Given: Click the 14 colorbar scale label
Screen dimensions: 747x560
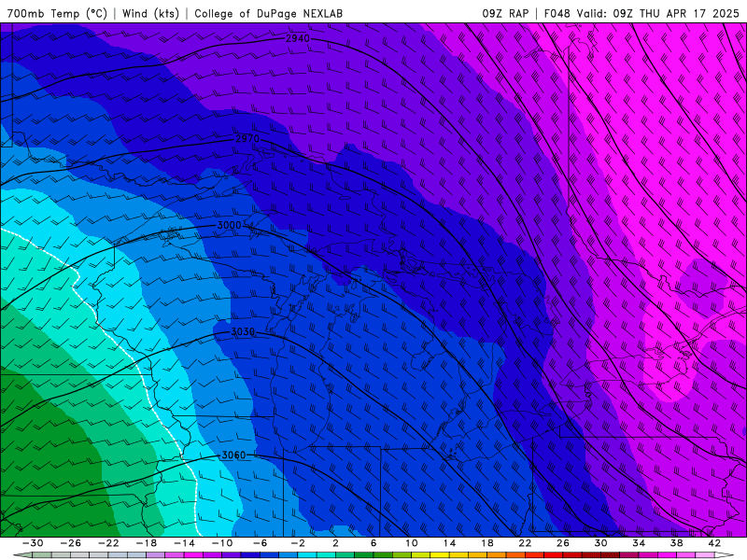Looking at the screenshot, I should [x=449, y=543].
